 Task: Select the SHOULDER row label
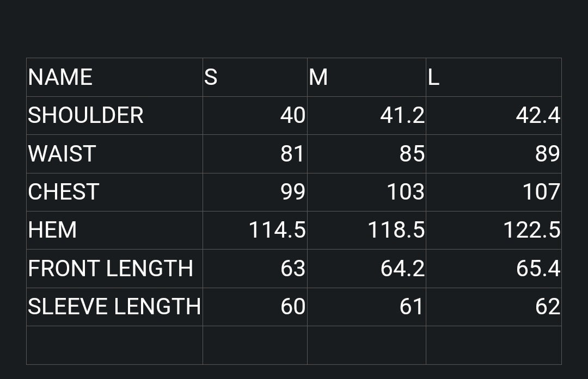click(114, 115)
